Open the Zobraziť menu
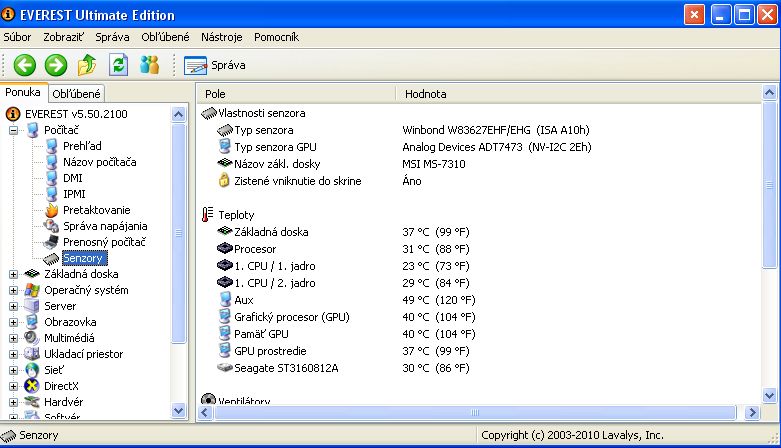The width and height of the screenshot is (781, 448). tap(63, 37)
